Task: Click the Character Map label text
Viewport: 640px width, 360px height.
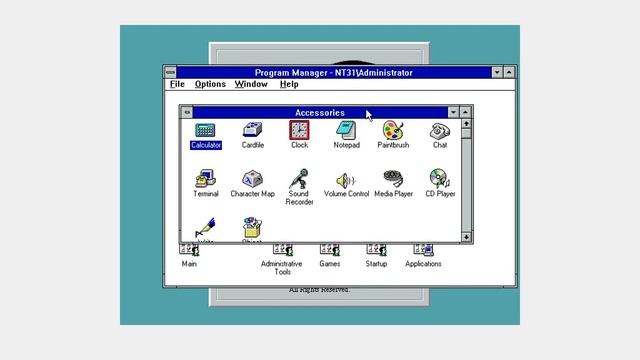Action: tap(253, 194)
